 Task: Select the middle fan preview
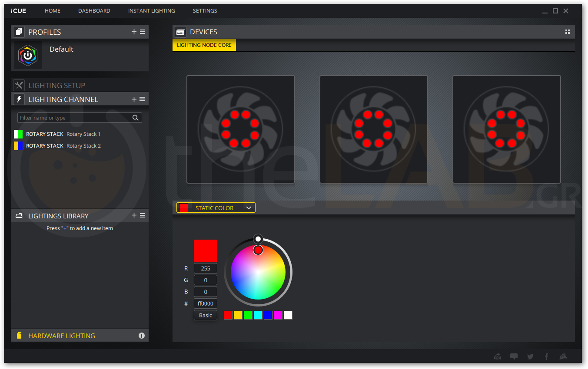374,129
